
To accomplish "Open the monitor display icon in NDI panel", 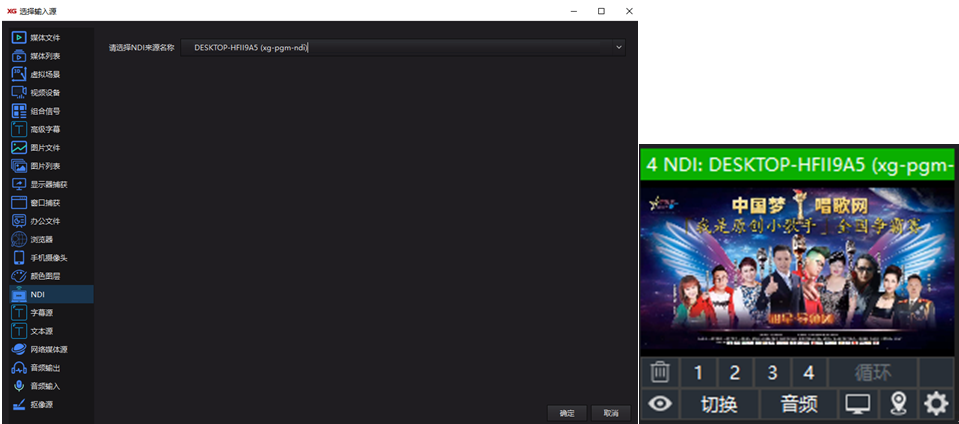I will click(x=857, y=404).
